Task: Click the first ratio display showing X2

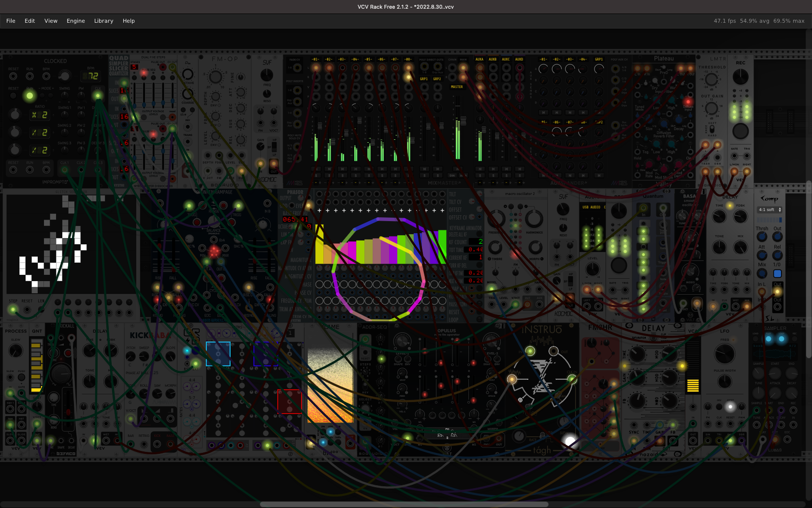Action: click(40, 115)
